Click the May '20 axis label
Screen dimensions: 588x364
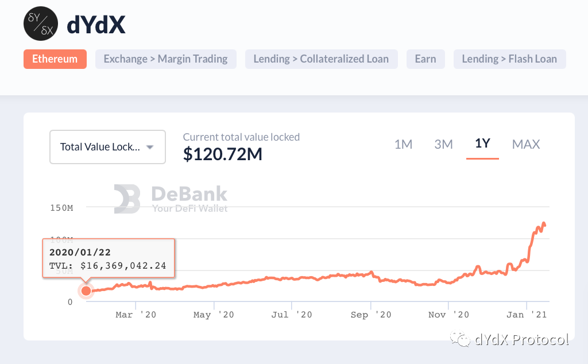(214, 315)
